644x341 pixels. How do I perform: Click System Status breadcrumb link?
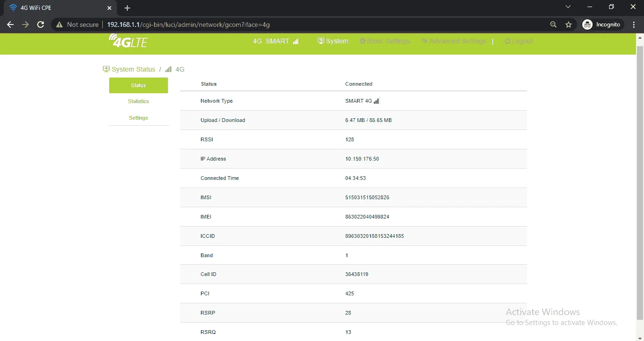click(x=129, y=69)
